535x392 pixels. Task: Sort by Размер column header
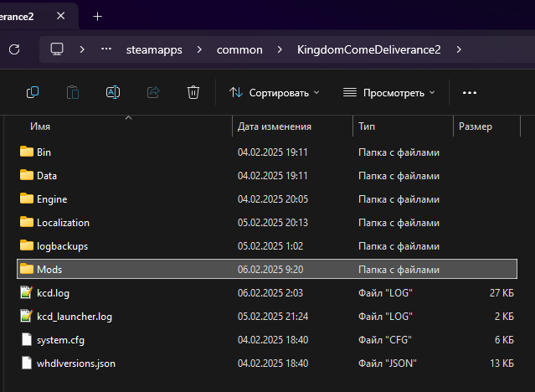[476, 126]
